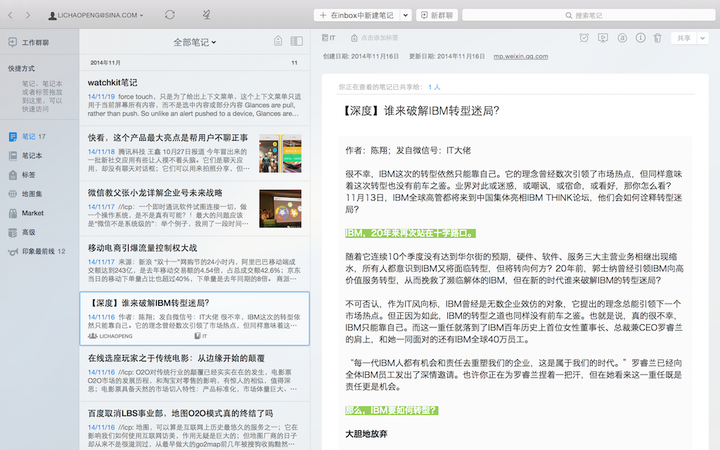Start presentation mode icon
This screenshot has height=450, width=720.
[x=603, y=38]
